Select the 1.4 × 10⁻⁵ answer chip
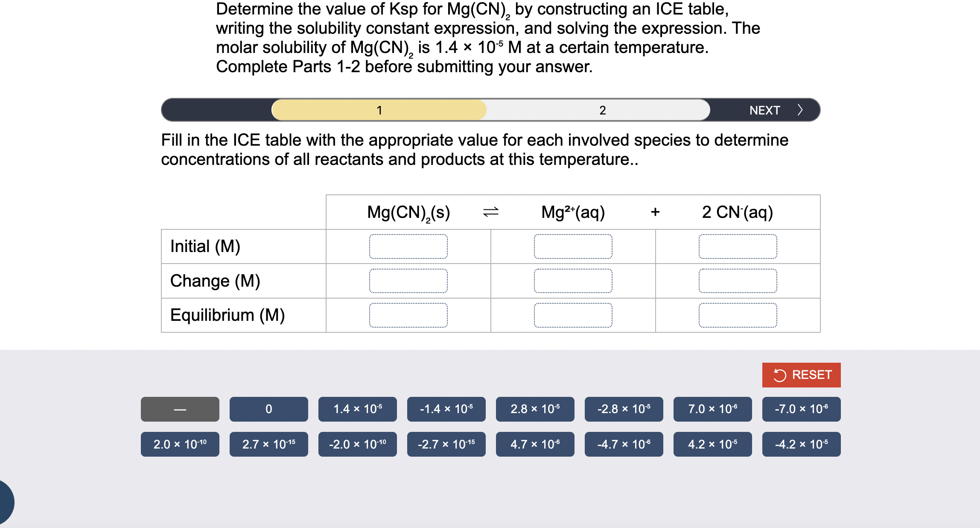 tap(357, 409)
